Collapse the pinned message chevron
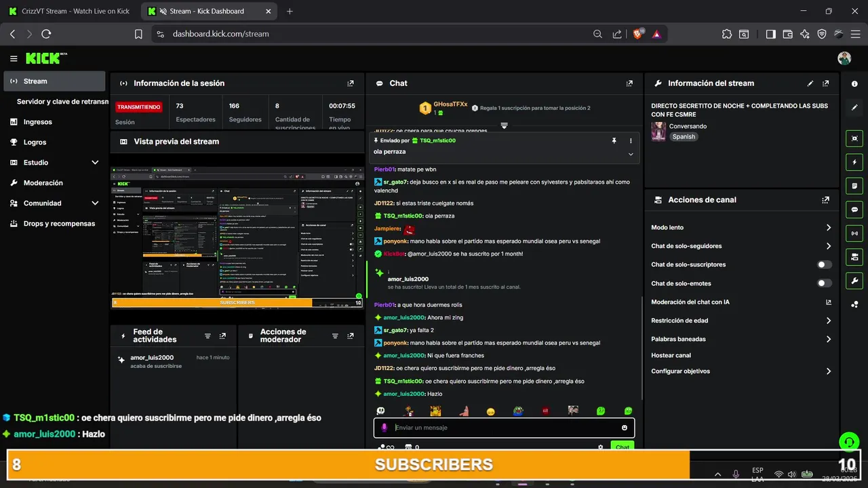Viewport: 868px width, 488px height. [631, 154]
